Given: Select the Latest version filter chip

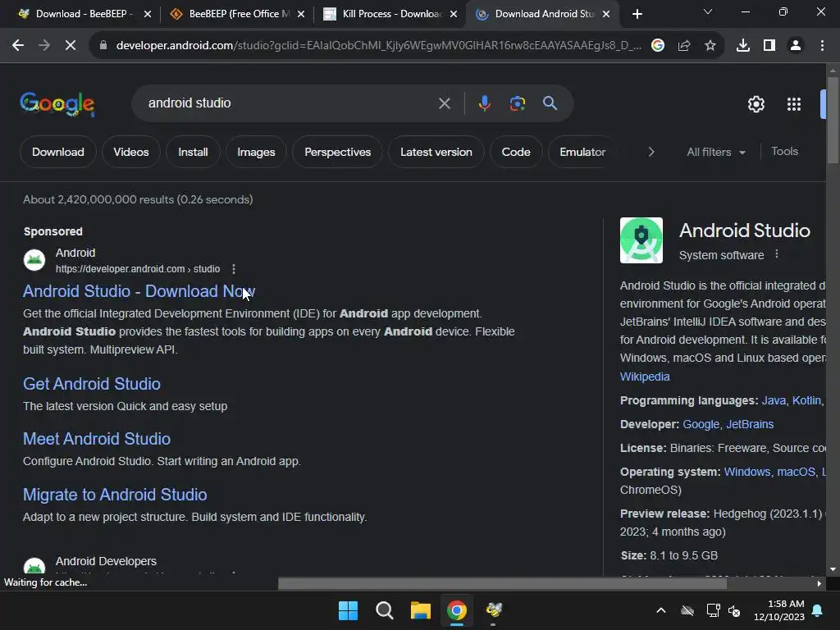Looking at the screenshot, I should (x=436, y=152).
